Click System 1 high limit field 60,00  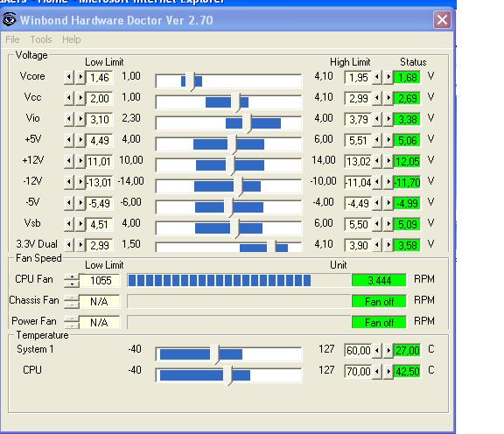click(358, 350)
